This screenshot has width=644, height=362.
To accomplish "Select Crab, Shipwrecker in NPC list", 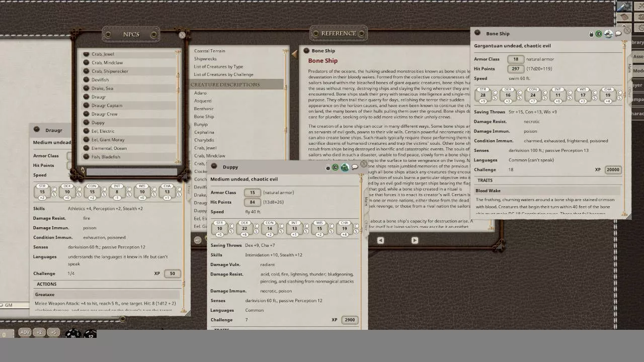I will click(x=129, y=71).
